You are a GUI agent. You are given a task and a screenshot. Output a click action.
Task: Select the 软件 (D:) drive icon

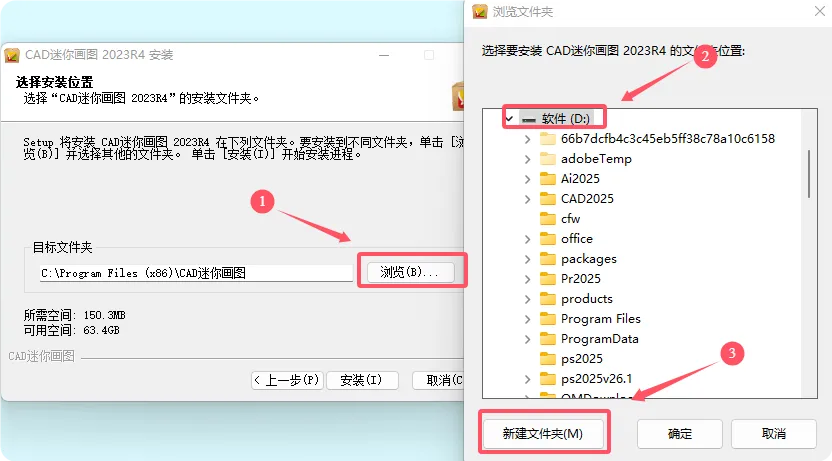tap(528, 119)
